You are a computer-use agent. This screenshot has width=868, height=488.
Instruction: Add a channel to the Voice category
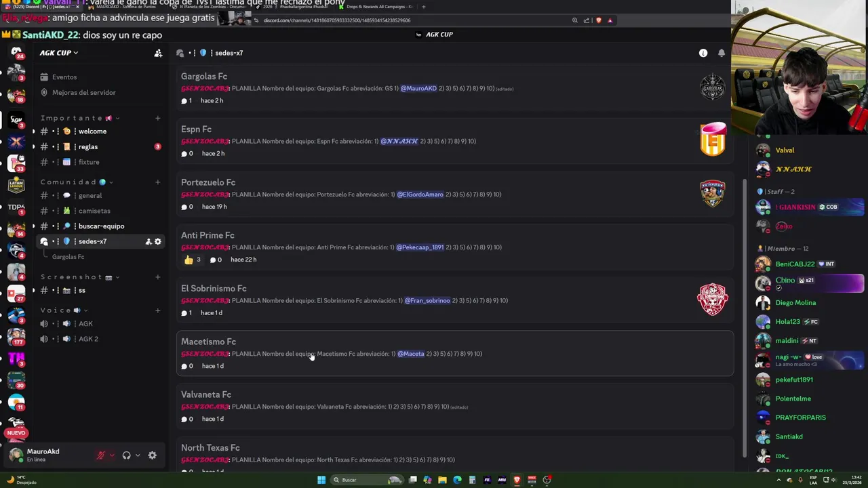[x=157, y=310]
